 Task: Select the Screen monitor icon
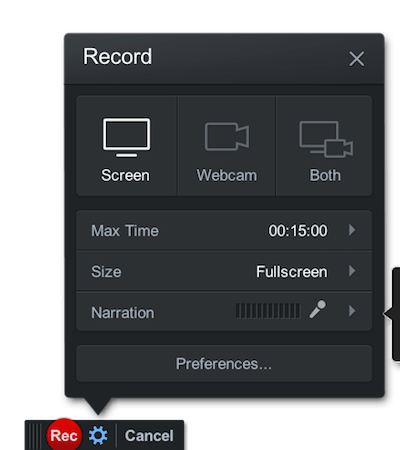point(126,137)
